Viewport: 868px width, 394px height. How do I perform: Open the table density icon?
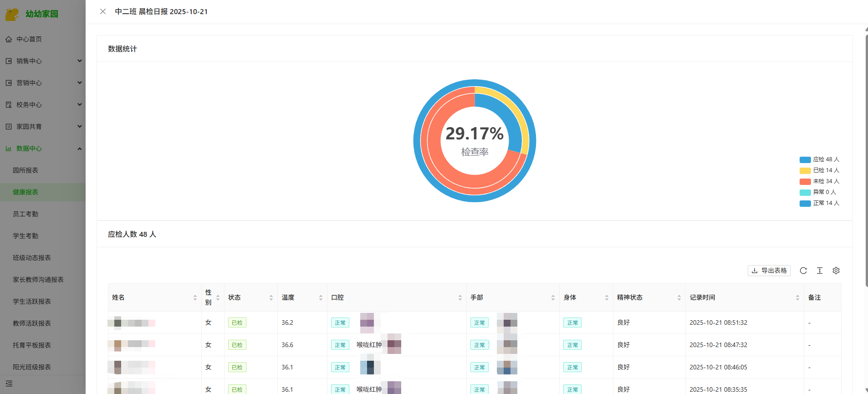[820, 271]
